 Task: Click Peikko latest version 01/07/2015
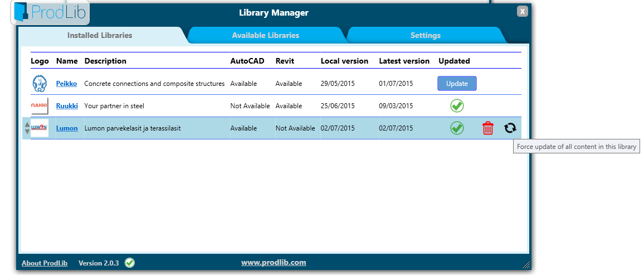coord(396,84)
